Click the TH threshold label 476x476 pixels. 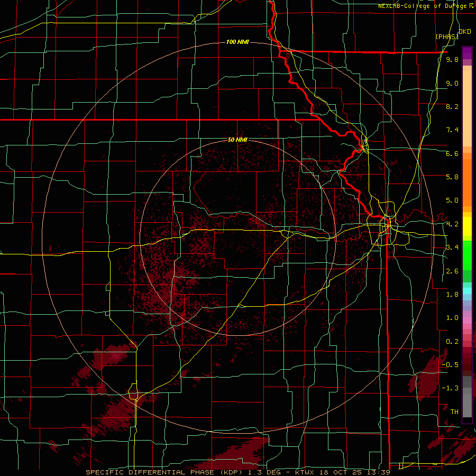coord(454,412)
